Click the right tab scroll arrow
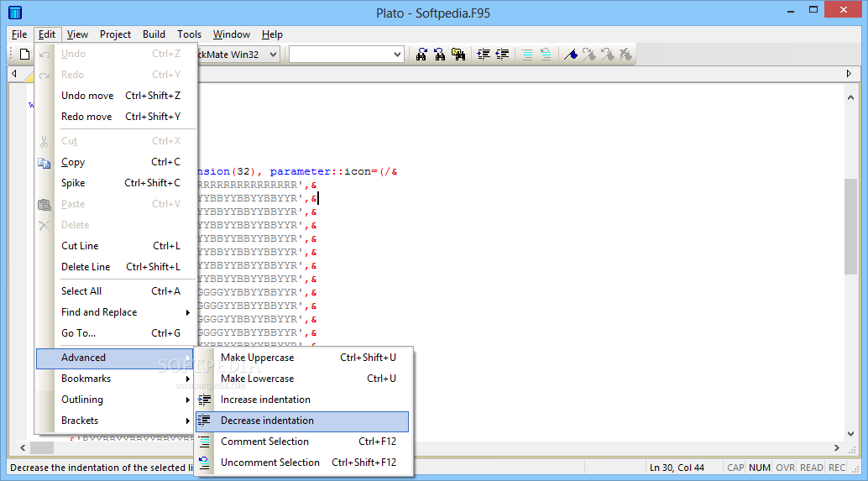Viewport: 868px width, 481px height. [850, 74]
